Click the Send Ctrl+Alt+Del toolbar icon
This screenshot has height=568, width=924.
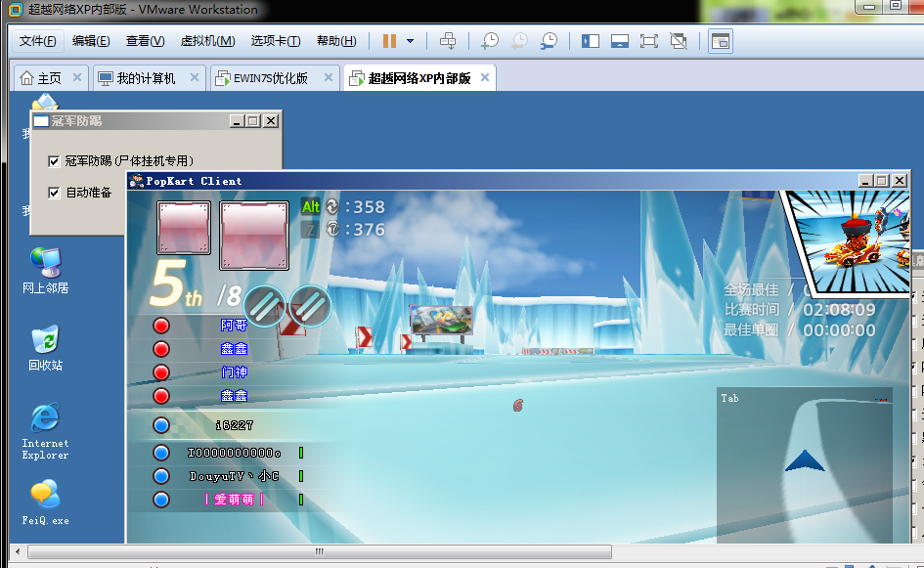(x=448, y=41)
